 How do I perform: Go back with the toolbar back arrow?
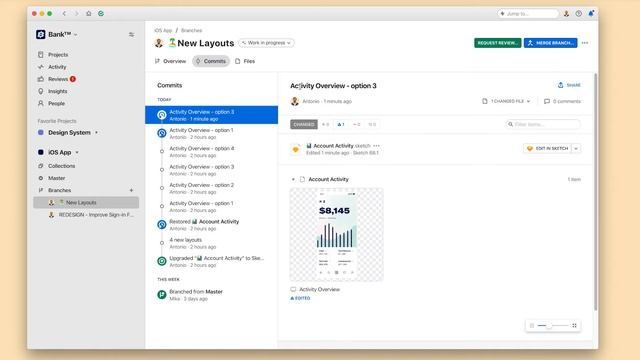[64, 13]
